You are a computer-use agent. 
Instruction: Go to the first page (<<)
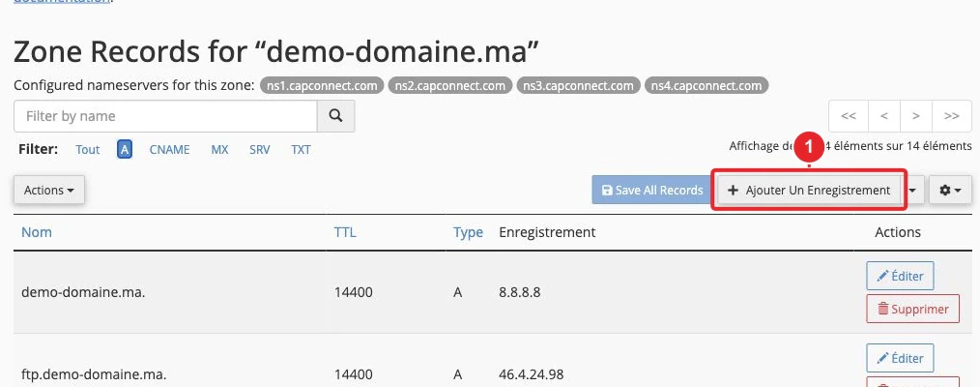(849, 116)
